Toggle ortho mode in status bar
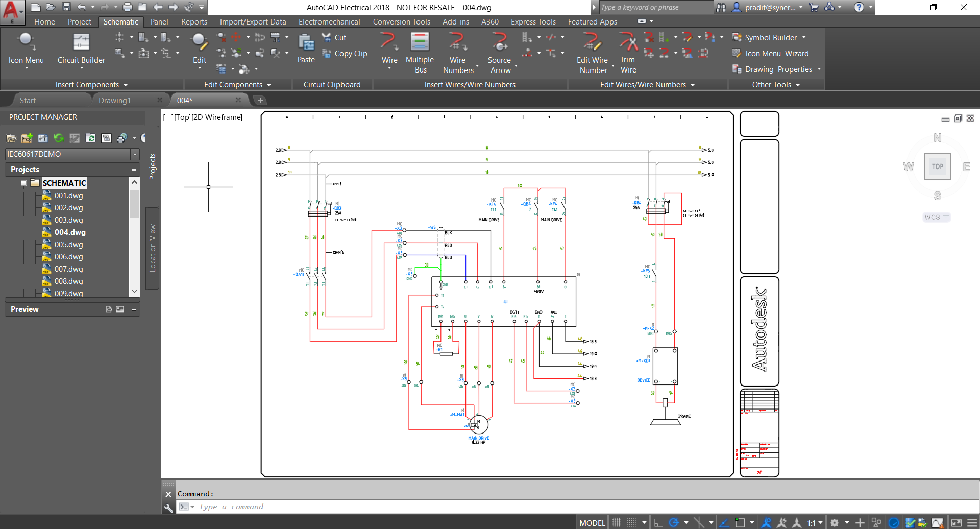Image resolution: width=980 pixels, height=529 pixels. coord(658,523)
